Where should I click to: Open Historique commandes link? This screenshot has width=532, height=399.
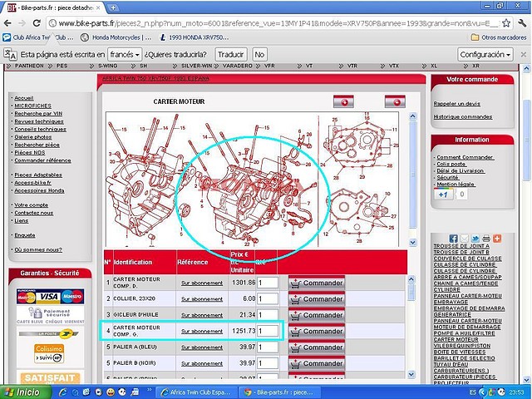tap(463, 116)
